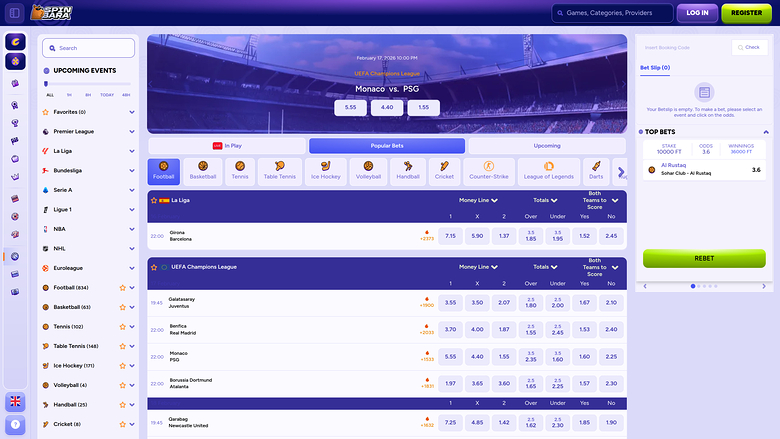The width and height of the screenshot is (780, 439).
Task: Click the UK flag language icon
Action: tap(15, 402)
